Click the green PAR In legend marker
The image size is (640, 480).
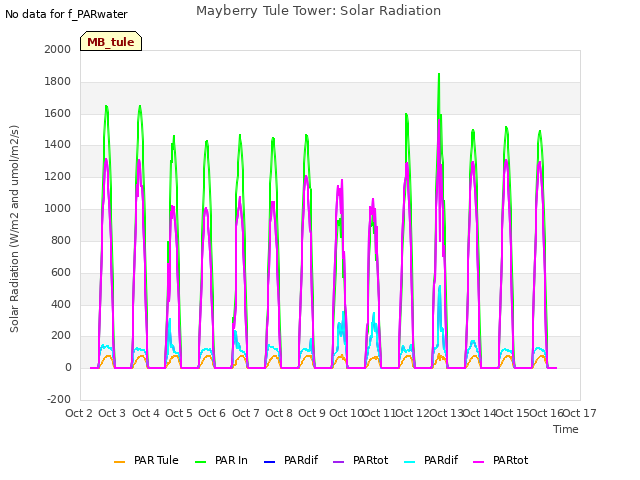[200, 462]
